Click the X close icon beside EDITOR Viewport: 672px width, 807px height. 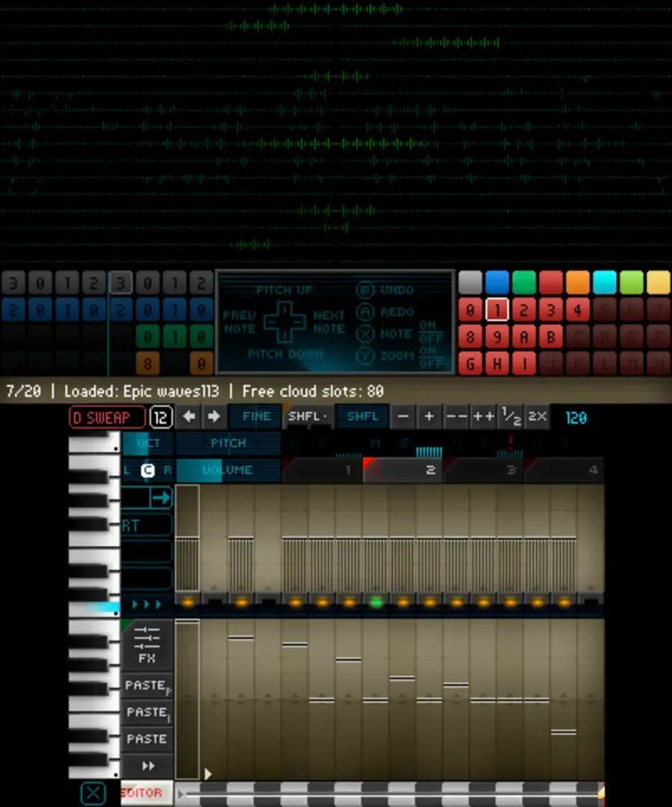[x=93, y=793]
